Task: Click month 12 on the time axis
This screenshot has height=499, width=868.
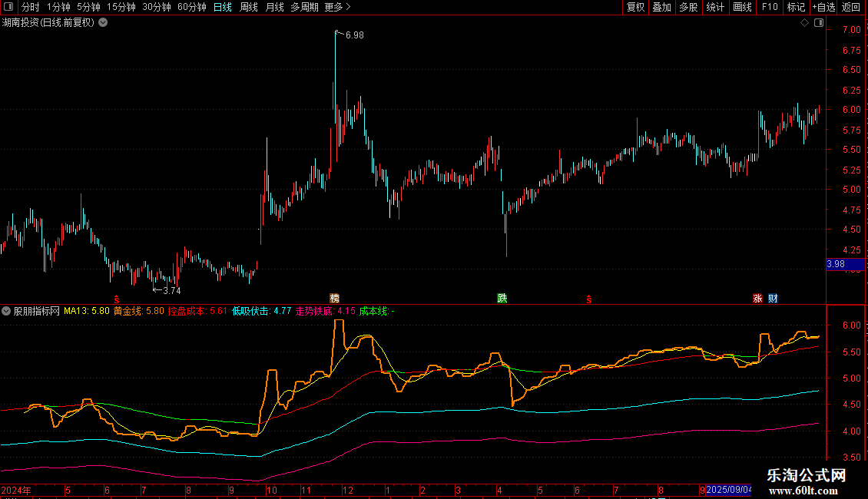Action: [x=348, y=490]
